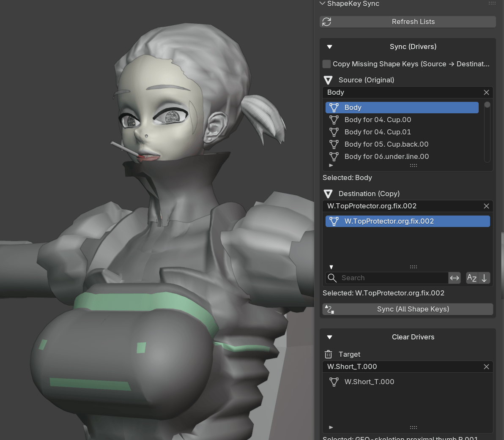Clear the W.Short_T.000 target field
The width and height of the screenshot is (504, 440).
[486, 367]
